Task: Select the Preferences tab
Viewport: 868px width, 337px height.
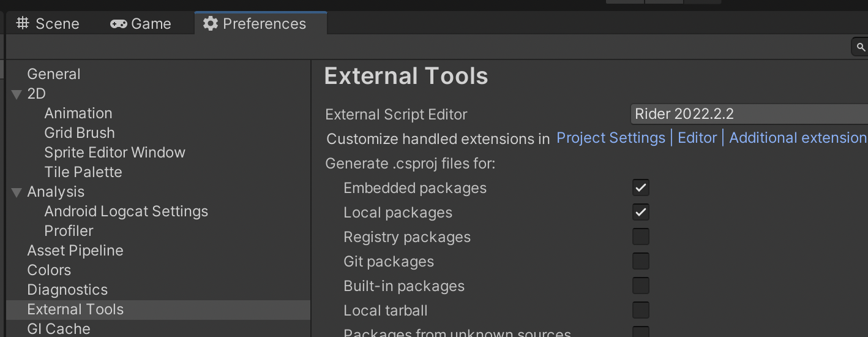Action: (255, 24)
